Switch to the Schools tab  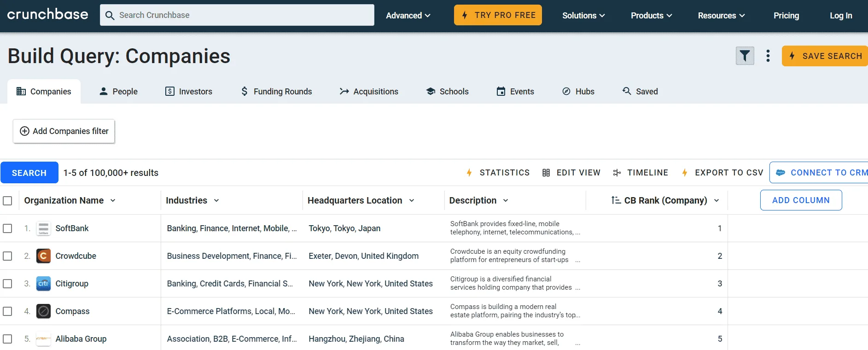[x=447, y=92]
